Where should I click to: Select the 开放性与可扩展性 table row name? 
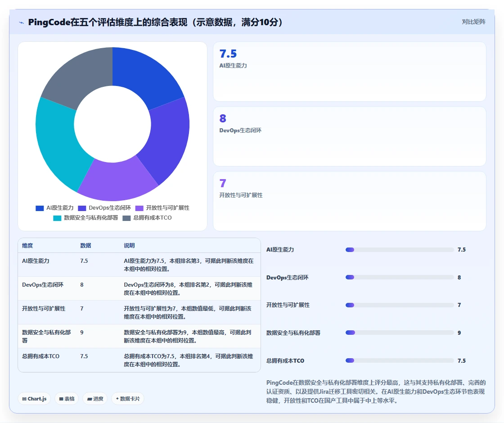pyautogui.click(x=44, y=308)
